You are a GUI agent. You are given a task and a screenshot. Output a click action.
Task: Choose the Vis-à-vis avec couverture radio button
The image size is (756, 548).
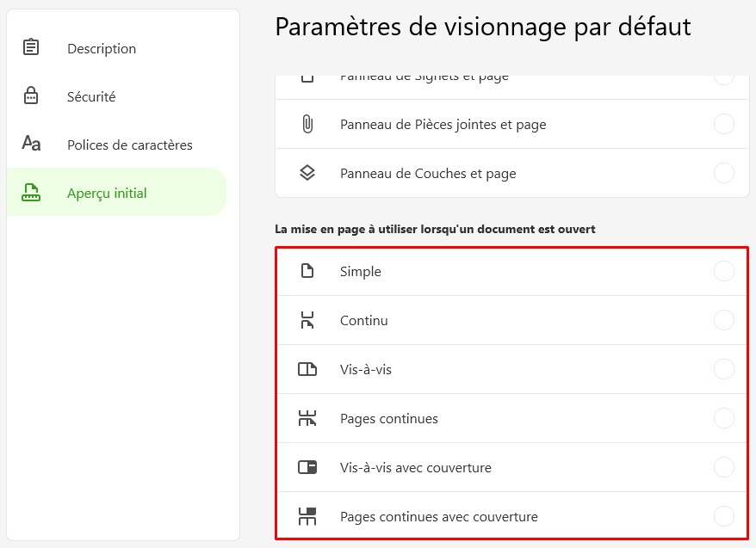tap(723, 467)
